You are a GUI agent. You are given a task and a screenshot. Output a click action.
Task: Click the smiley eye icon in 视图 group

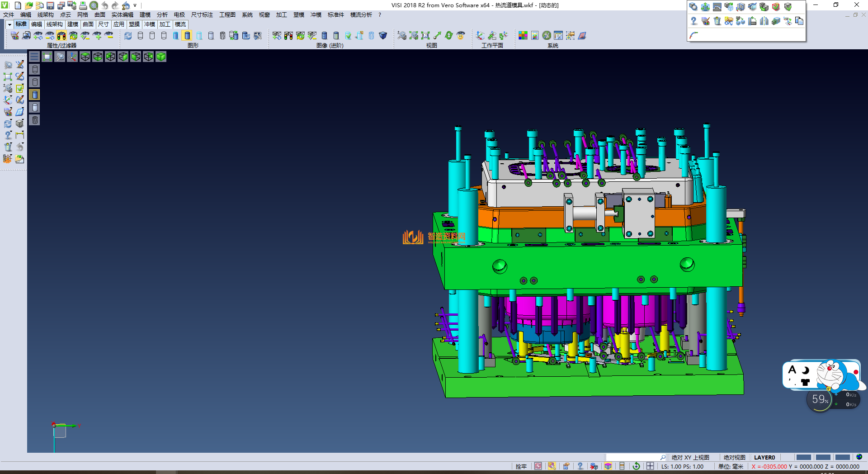(461, 36)
